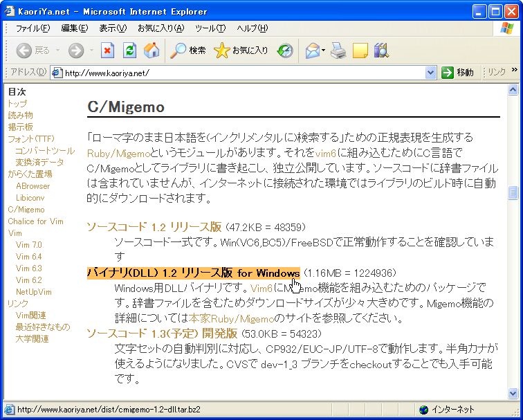
Task: Open フォント(TTF) sidebar link
Action: pos(31,139)
